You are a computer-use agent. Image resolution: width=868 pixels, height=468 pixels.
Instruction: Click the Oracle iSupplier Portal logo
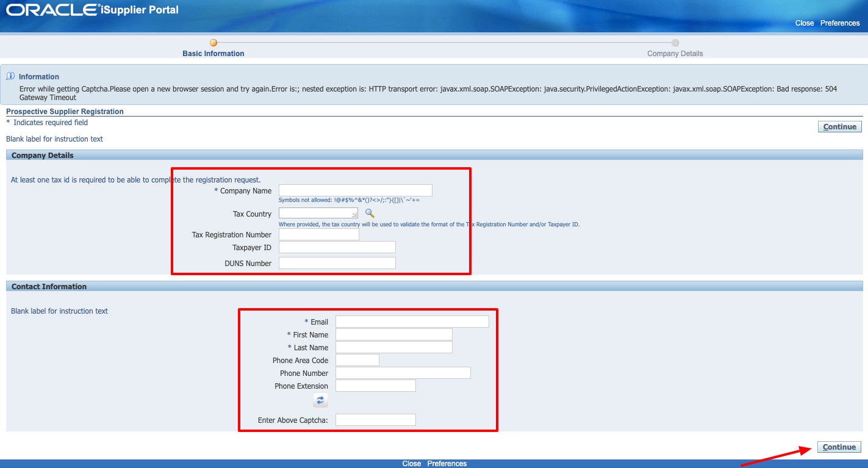click(x=93, y=10)
